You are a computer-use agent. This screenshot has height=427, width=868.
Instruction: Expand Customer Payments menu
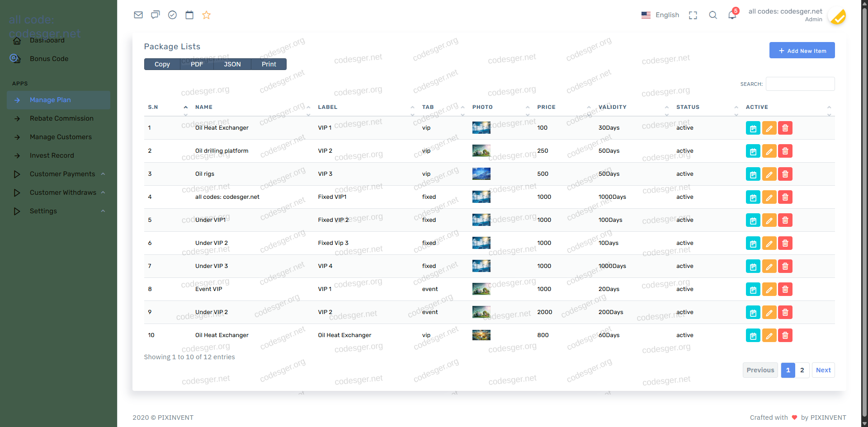pyautogui.click(x=62, y=174)
